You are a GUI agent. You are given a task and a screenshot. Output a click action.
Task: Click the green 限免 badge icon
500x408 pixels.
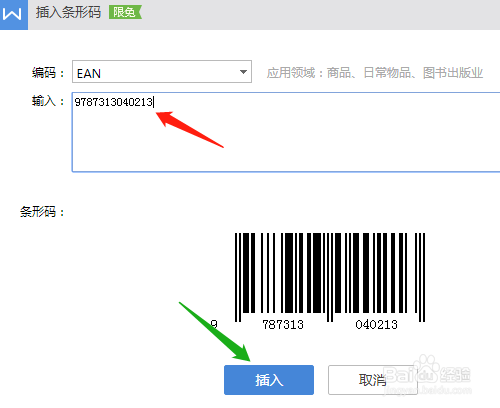pyautogui.click(x=125, y=12)
